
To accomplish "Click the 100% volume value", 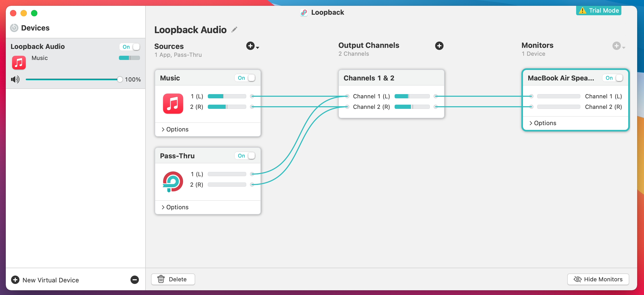I will (133, 79).
